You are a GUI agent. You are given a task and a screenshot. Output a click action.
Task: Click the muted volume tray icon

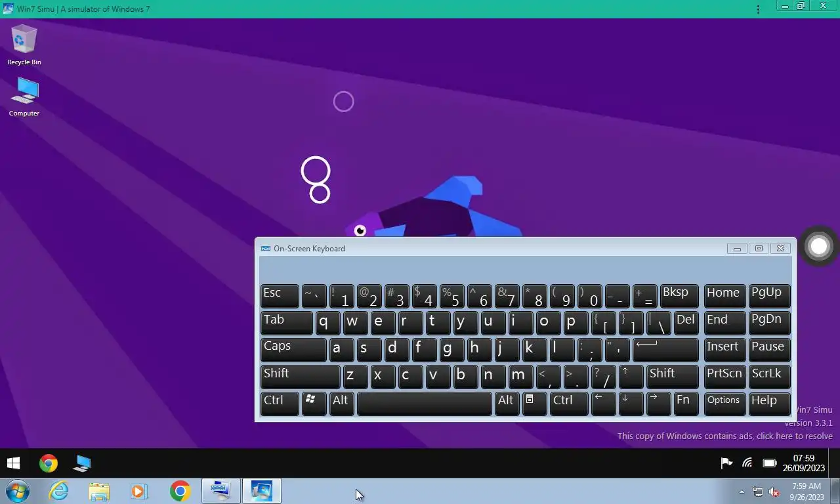tap(774, 492)
